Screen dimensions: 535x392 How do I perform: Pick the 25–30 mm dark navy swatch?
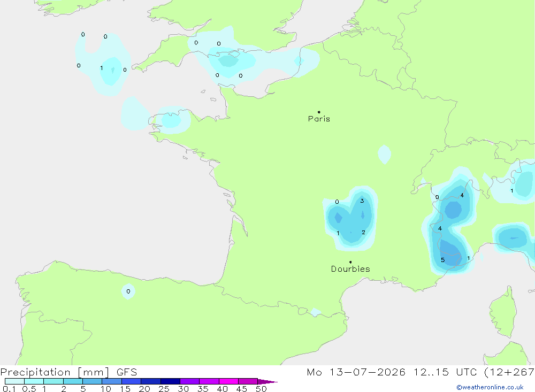tap(170, 381)
